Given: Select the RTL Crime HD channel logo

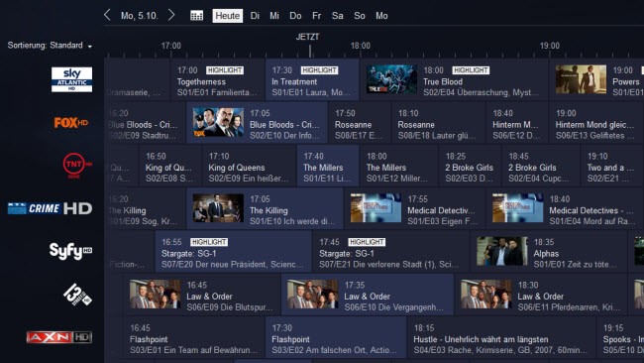Looking at the screenshot, I should pos(50,208).
